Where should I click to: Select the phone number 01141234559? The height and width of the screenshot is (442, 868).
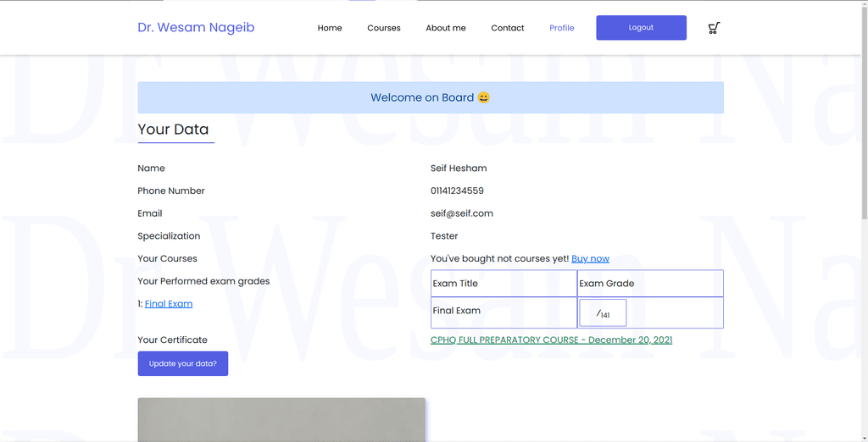457,191
